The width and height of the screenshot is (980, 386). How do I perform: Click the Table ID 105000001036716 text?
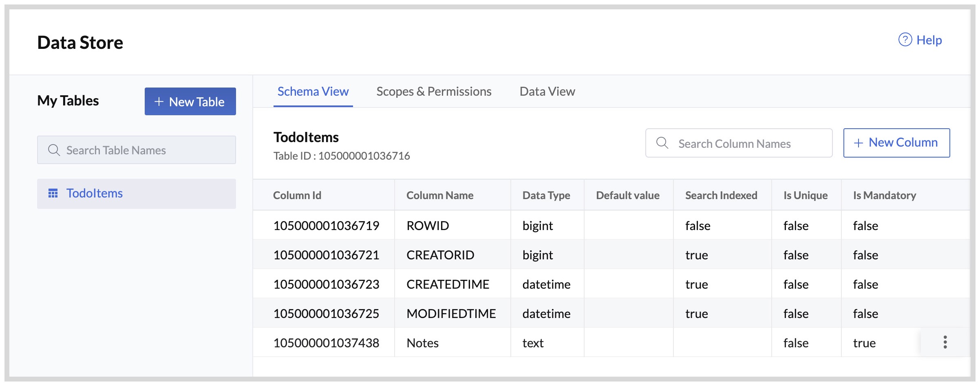pyautogui.click(x=342, y=156)
